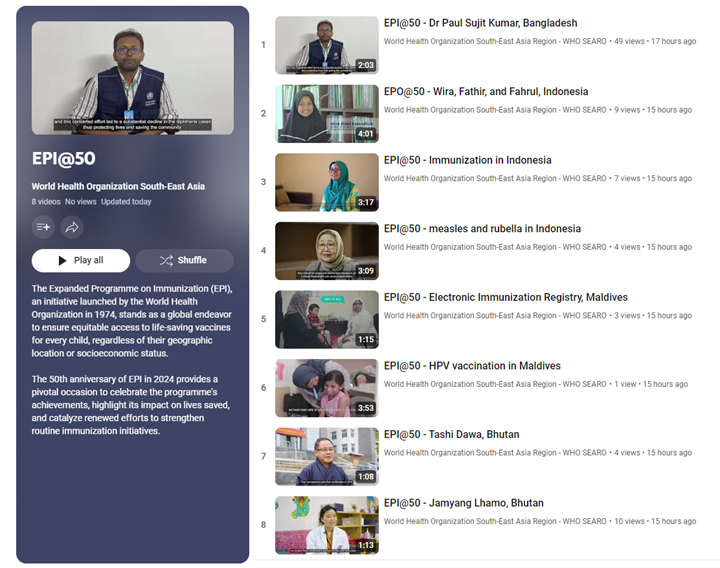
Task: Open the Tashi Dawa, Bhutan thumbnail
Action: click(x=326, y=456)
